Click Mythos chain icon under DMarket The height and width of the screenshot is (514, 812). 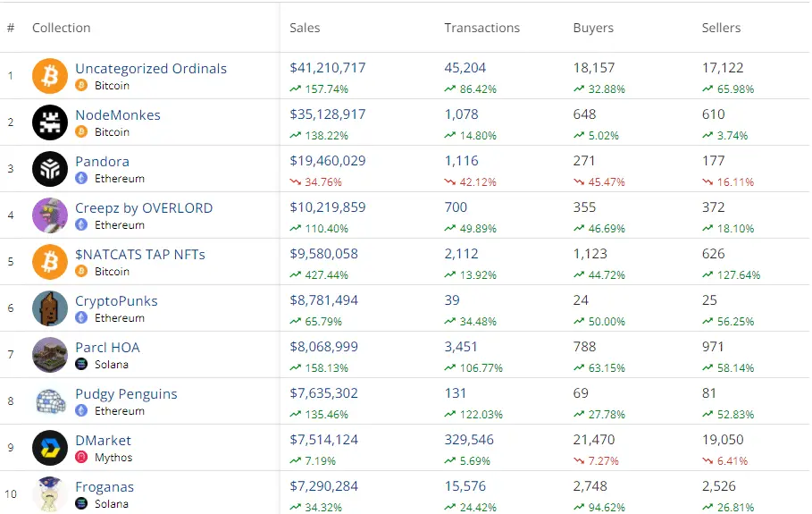point(81,457)
